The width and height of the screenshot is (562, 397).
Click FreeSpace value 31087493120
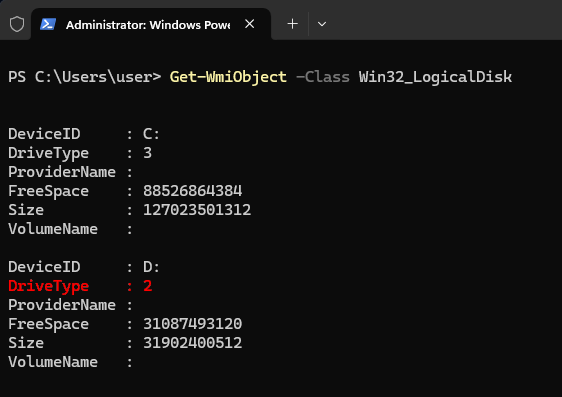point(192,324)
